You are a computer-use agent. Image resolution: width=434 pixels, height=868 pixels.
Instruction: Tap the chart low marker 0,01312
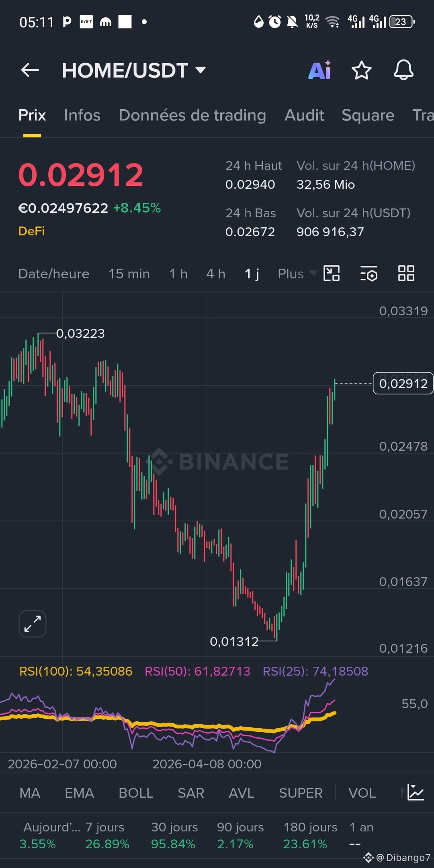coord(234,641)
